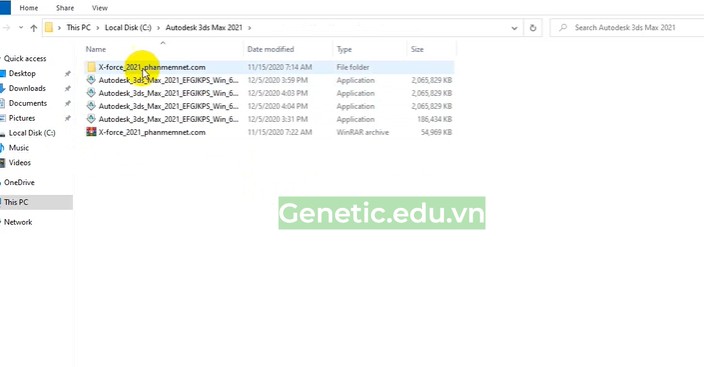Click the pin icon beside Pictures
The height and width of the screenshot is (367, 704).
point(68,118)
